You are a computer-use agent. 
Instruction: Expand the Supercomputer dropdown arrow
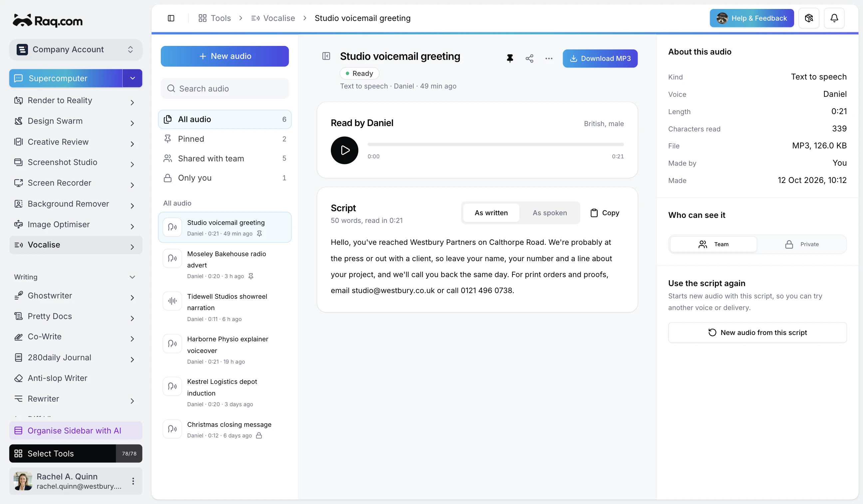point(132,79)
